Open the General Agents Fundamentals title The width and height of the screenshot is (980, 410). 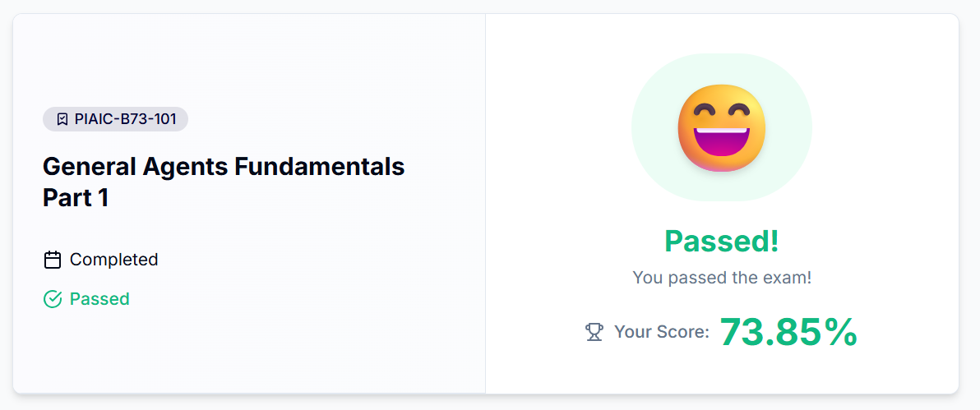click(223, 167)
